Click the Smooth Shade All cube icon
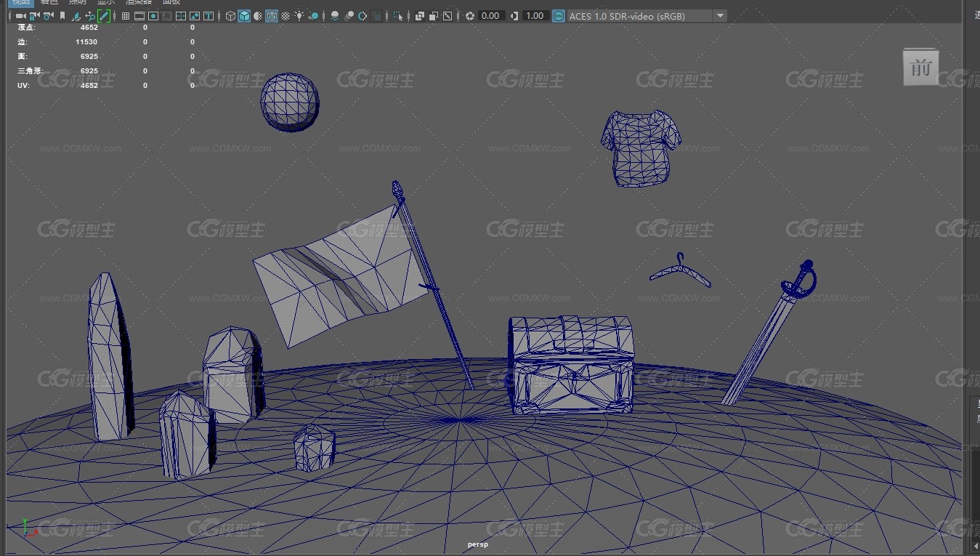 click(x=243, y=15)
